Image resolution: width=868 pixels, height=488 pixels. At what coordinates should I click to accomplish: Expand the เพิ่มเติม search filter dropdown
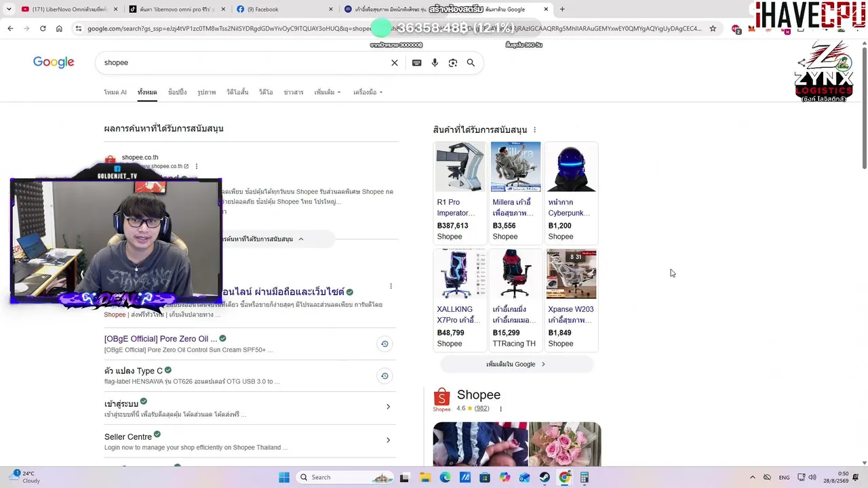328,92
